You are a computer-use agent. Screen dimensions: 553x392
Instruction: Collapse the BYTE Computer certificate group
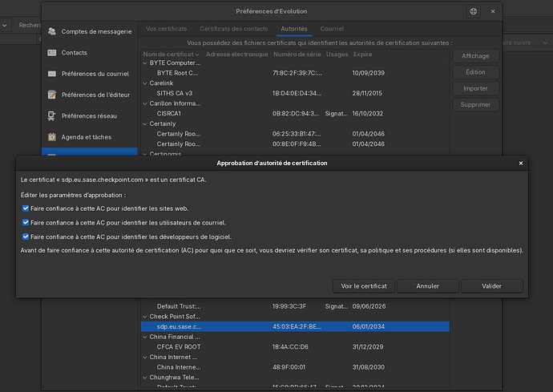145,63
